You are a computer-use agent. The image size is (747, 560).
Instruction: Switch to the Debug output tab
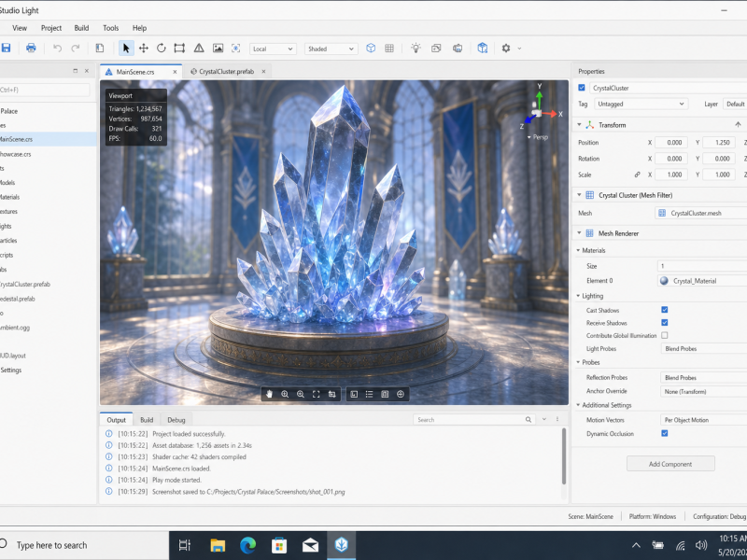(176, 419)
